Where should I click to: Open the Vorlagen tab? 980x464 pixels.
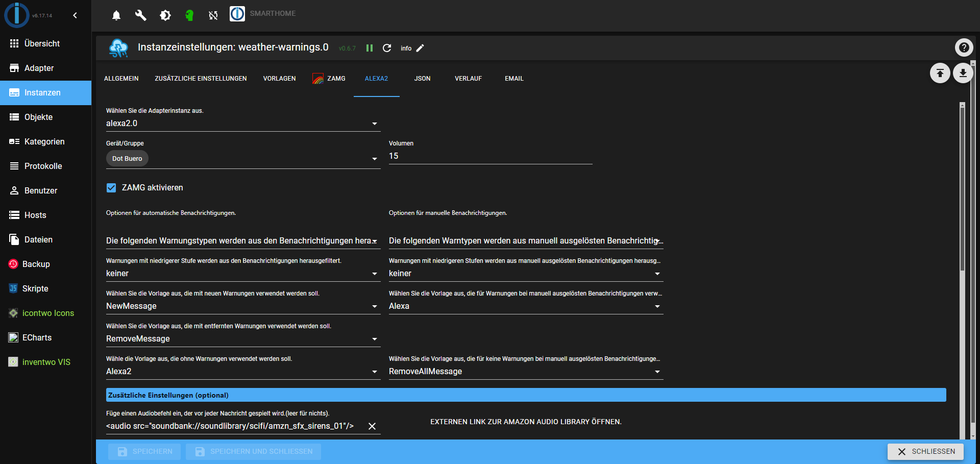tap(279, 79)
